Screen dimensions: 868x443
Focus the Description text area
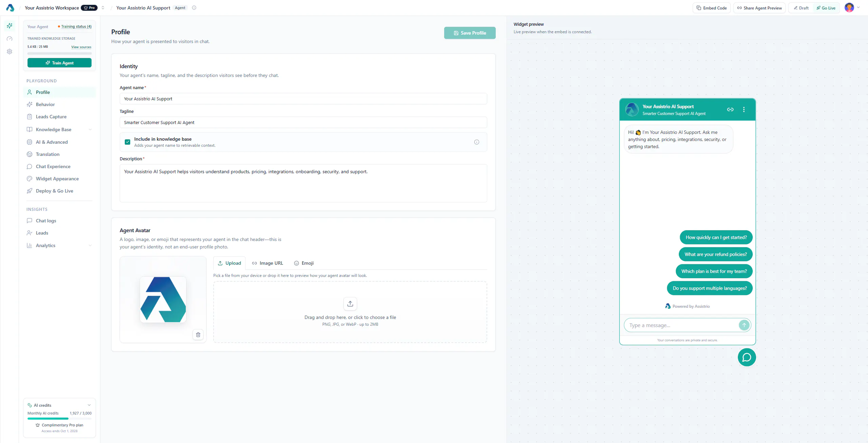pyautogui.click(x=303, y=183)
